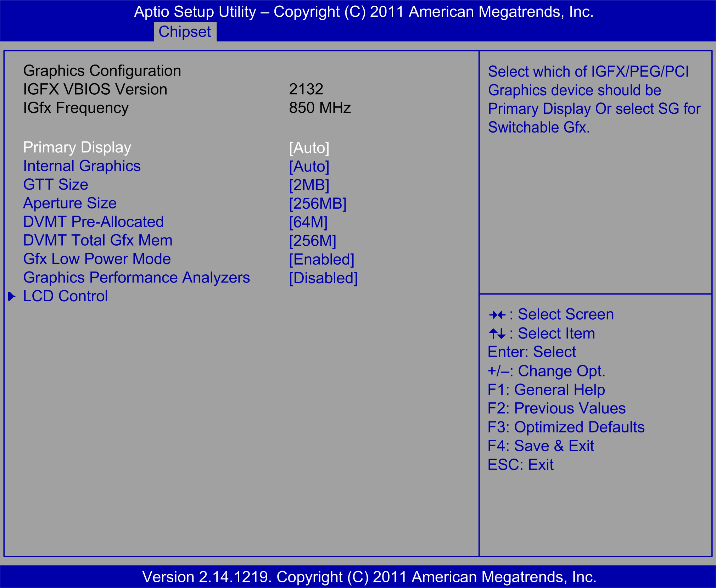
Task: Disable Gfx Low Power Mode
Action: point(96,259)
